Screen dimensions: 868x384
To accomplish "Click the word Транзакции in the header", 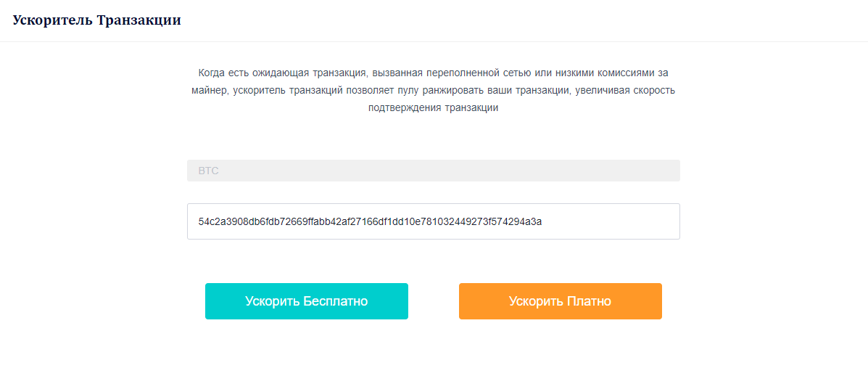I will click(x=139, y=20).
